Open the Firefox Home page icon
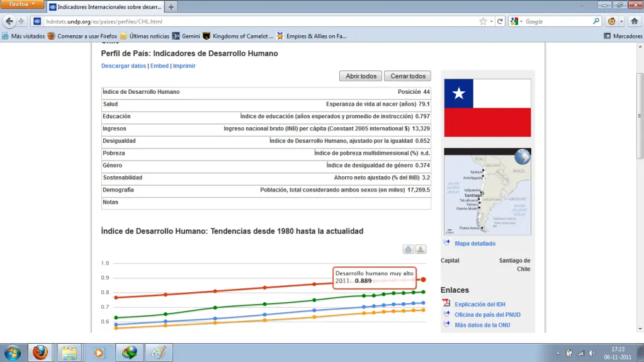This screenshot has height=362, width=644. click(635, 21)
